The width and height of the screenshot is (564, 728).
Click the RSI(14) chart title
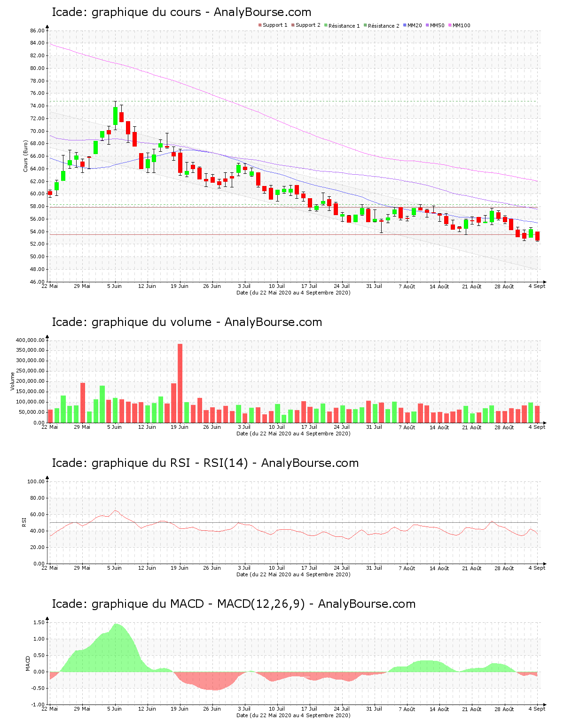click(x=205, y=463)
